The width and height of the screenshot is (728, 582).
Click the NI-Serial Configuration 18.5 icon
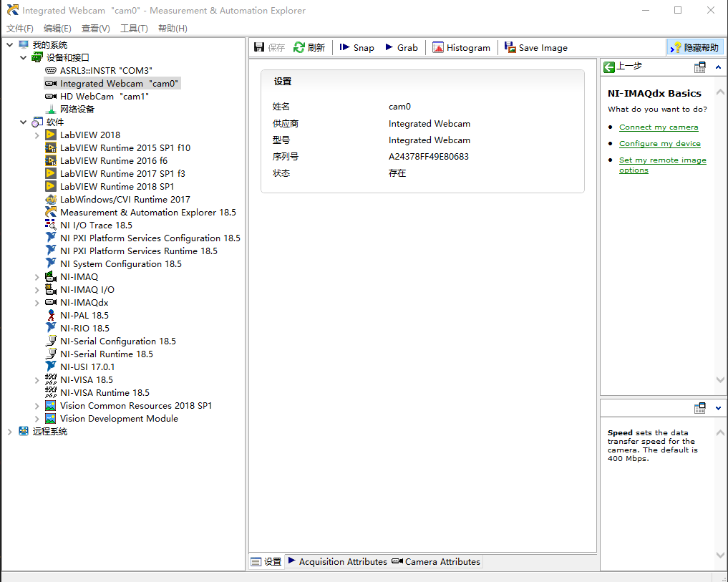(51, 341)
